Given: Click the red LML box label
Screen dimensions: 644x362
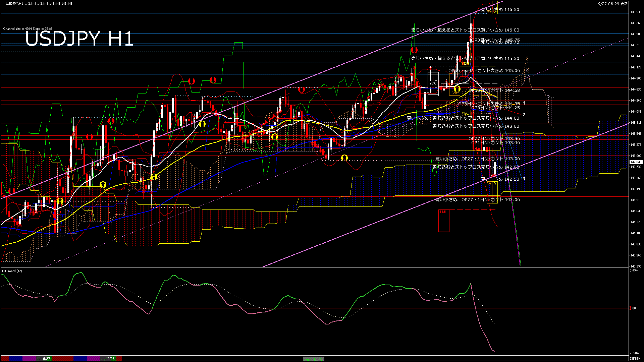Looking at the screenshot, I should pyautogui.click(x=443, y=212).
